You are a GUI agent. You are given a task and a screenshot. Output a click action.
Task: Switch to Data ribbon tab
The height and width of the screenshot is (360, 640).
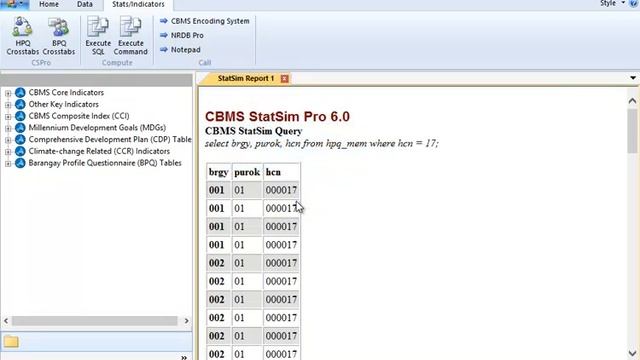pyautogui.click(x=84, y=4)
